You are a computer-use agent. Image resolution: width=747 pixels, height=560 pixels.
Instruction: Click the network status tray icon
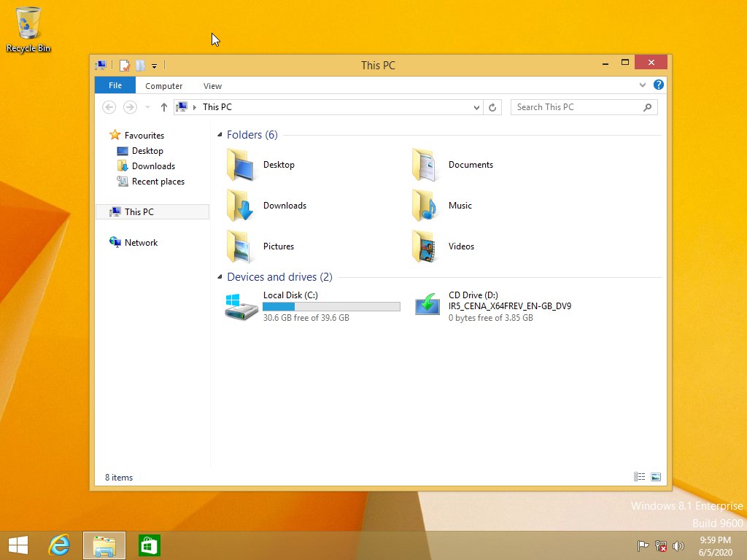coord(660,545)
